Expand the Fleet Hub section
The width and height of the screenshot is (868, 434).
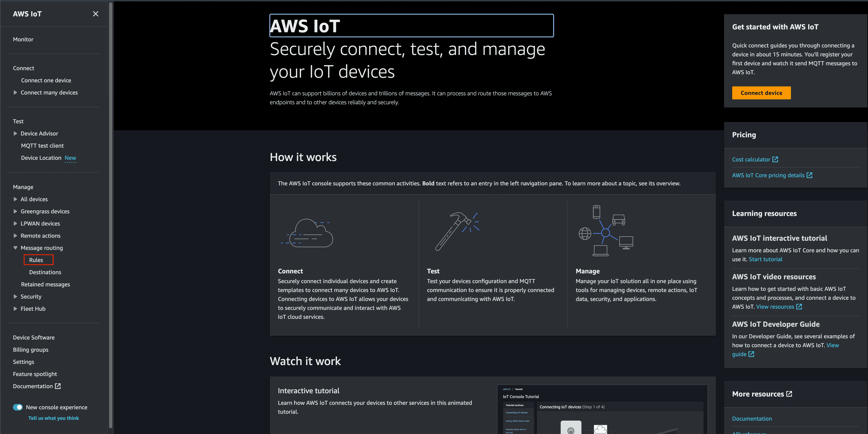(x=15, y=308)
